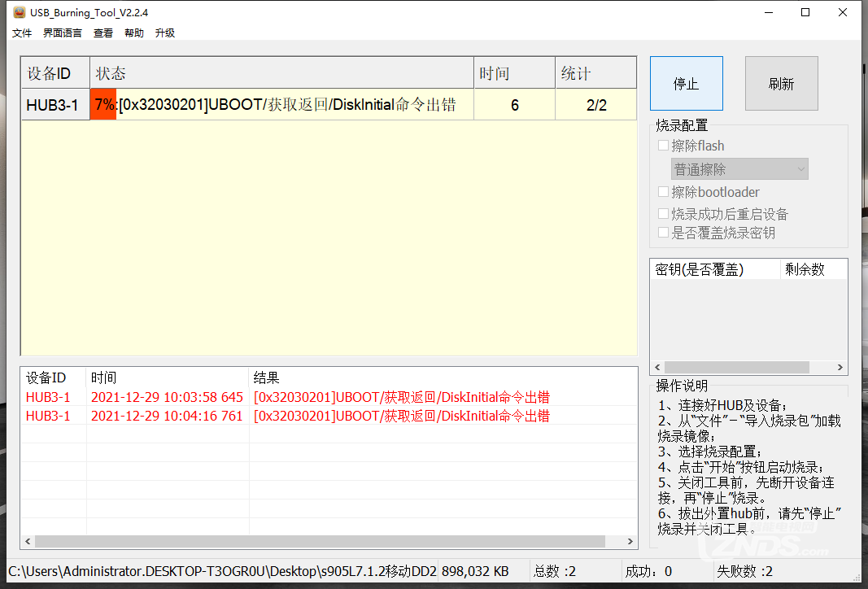Image resolution: width=868 pixels, height=589 pixels.
Task: Click the 状态 column header
Action: point(111,72)
